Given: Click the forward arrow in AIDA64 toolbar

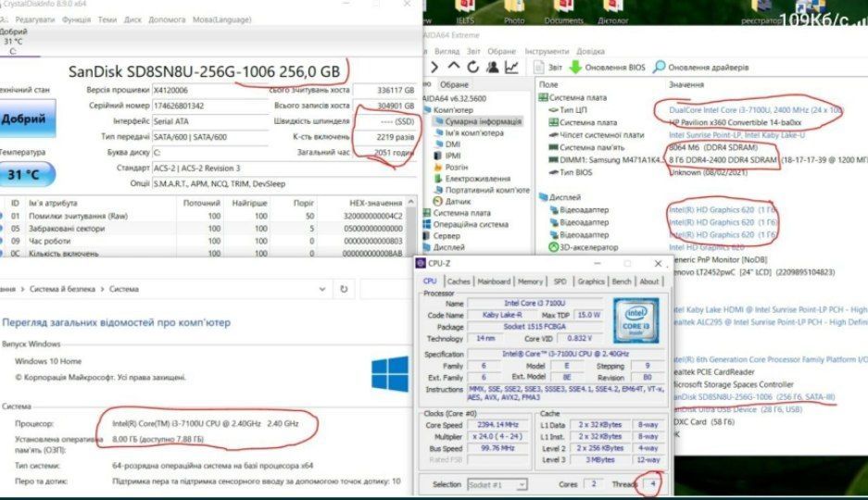Looking at the screenshot, I should click(434, 67).
